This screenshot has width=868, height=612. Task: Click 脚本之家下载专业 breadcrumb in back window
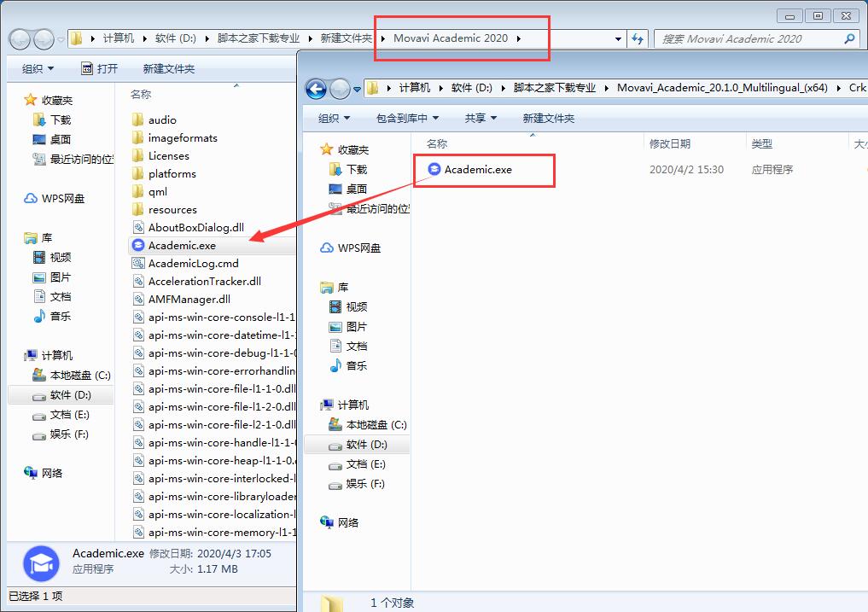point(258,38)
